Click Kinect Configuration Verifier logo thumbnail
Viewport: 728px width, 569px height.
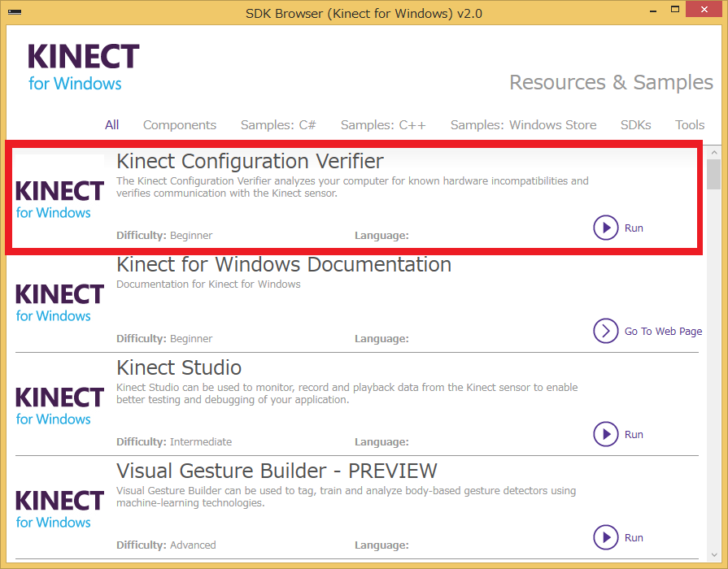coord(59,199)
